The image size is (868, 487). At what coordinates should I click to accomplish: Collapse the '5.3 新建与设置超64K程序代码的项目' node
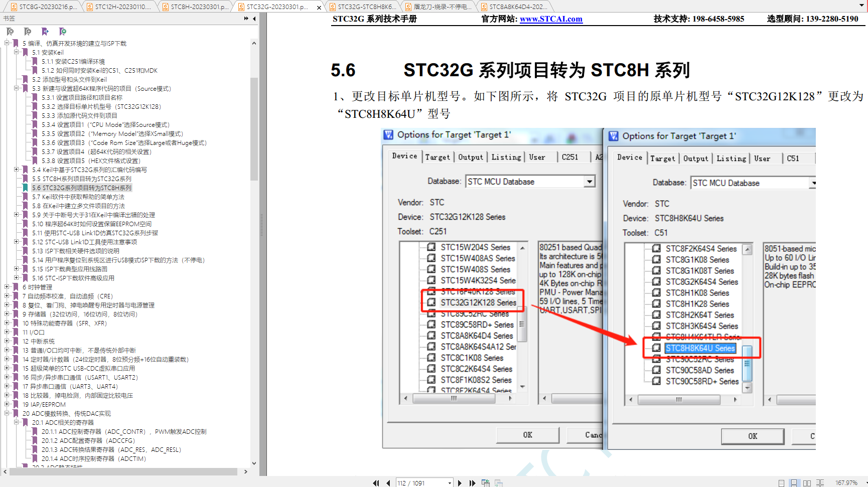click(x=17, y=89)
